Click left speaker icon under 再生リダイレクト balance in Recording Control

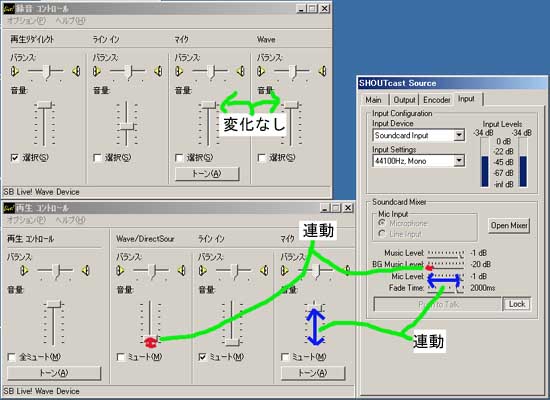click(15, 71)
